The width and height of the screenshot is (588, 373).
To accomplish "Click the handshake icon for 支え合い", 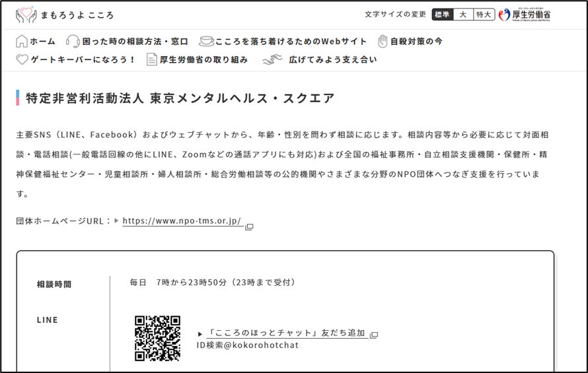I will click(x=272, y=59).
